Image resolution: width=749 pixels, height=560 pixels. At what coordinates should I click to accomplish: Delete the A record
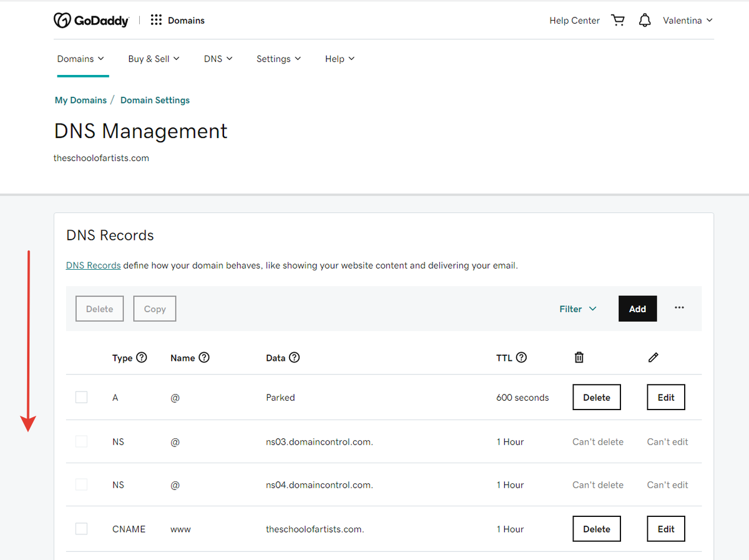pos(597,397)
